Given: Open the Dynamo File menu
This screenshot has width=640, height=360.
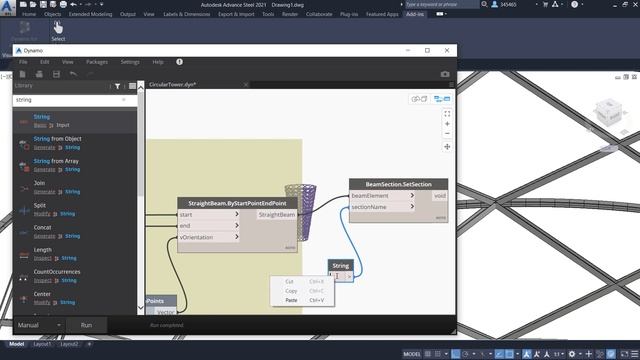Looking at the screenshot, I should tap(23, 62).
